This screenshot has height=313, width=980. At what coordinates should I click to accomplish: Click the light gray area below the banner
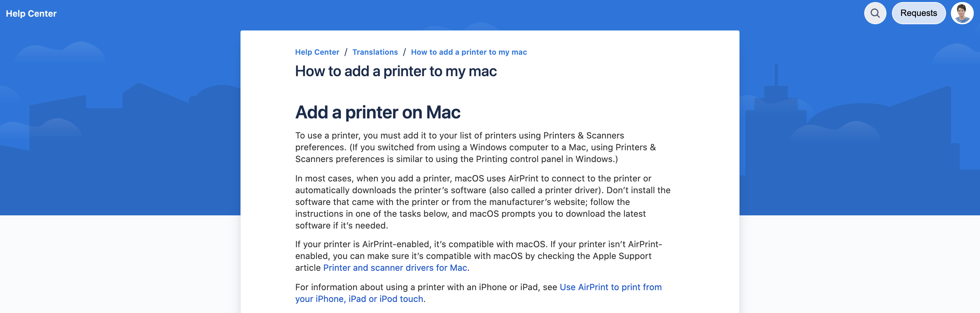(x=114, y=266)
